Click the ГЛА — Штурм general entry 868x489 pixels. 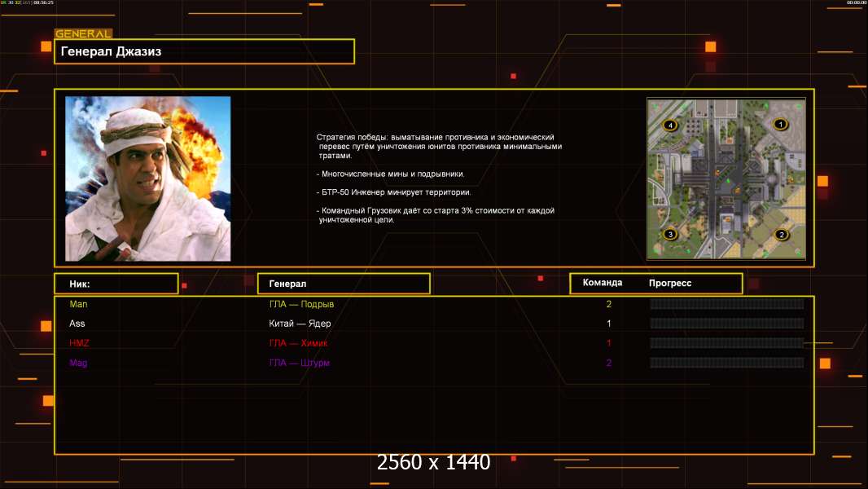(x=299, y=363)
